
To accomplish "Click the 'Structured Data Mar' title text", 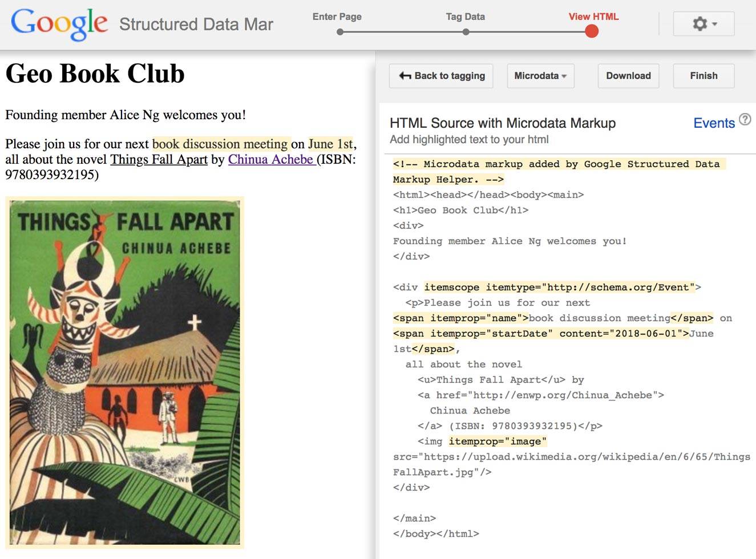I will click(x=196, y=25).
